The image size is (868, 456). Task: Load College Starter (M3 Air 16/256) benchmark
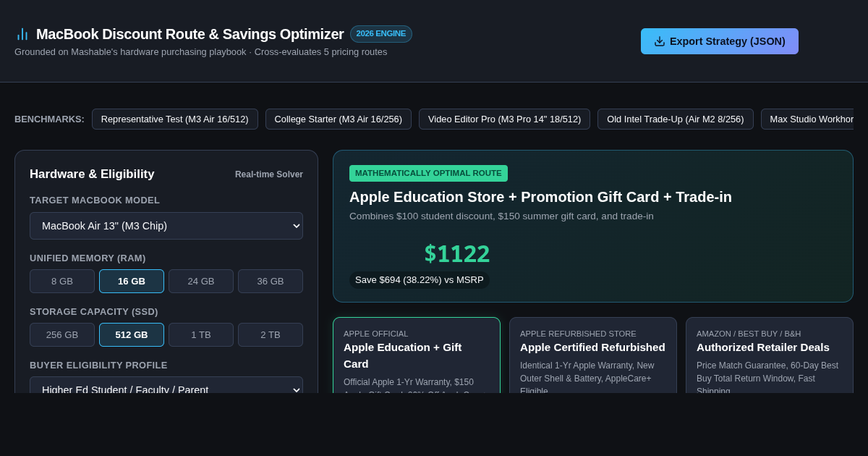click(x=339, y=119)
